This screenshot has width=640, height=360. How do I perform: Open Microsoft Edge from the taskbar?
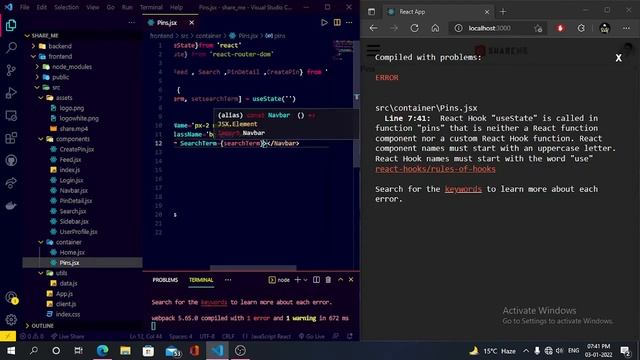tap(102, 351)
